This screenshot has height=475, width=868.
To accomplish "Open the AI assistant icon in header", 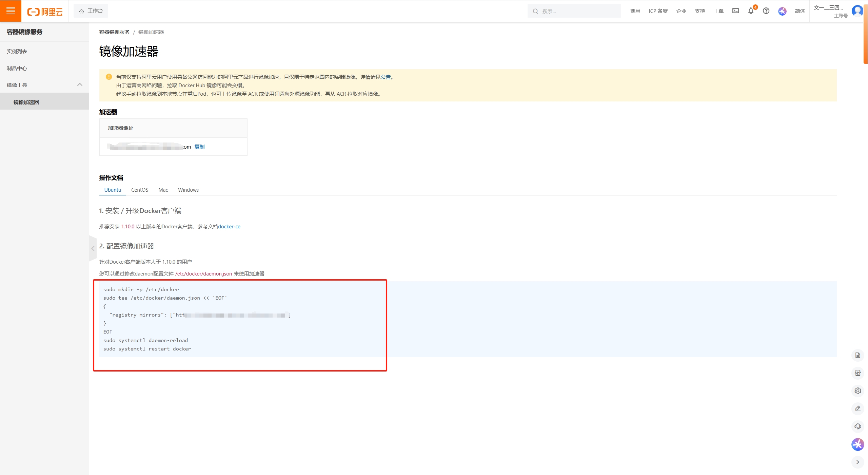I will (782, 11).
